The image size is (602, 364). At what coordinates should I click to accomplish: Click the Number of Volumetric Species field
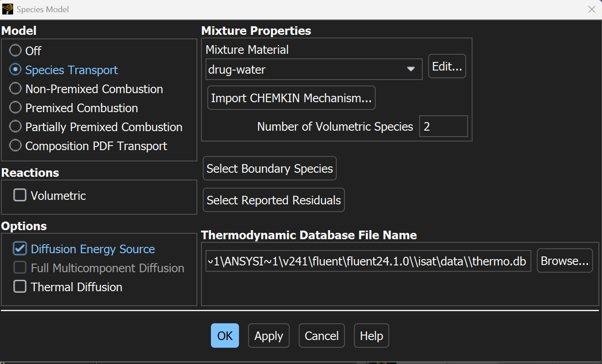(443, 127)
